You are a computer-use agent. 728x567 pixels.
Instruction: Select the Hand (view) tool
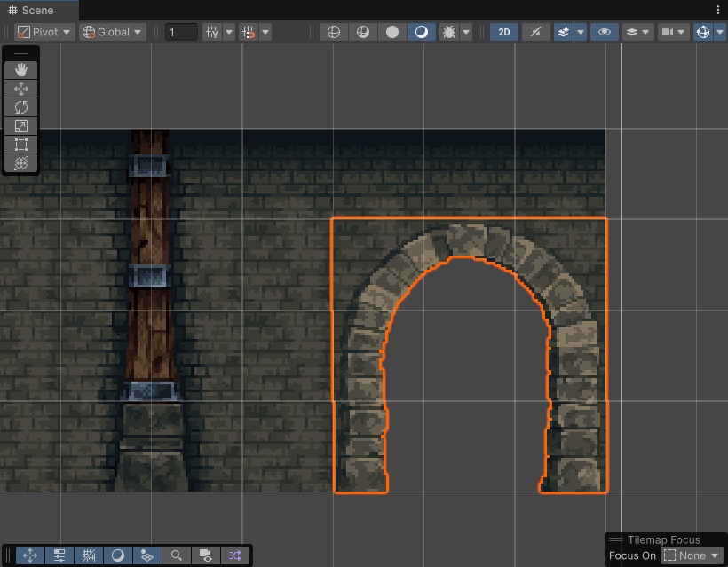(21, 70)
